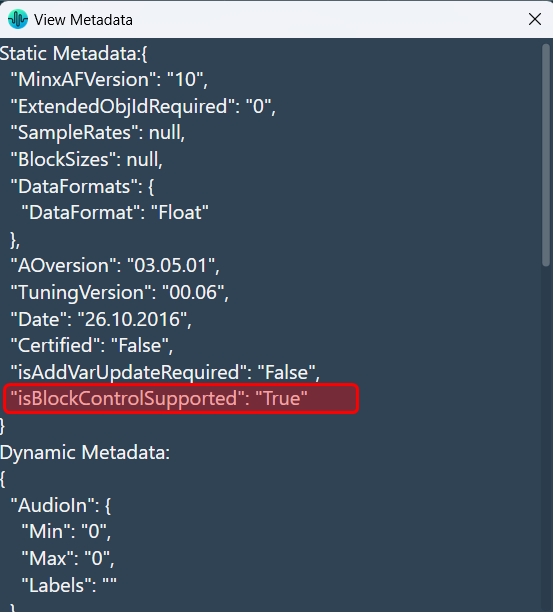Click the "isAddVarUpdateRequired" line
The height and width of the screenshot is (612, 553).
click(x=165, y=372)
